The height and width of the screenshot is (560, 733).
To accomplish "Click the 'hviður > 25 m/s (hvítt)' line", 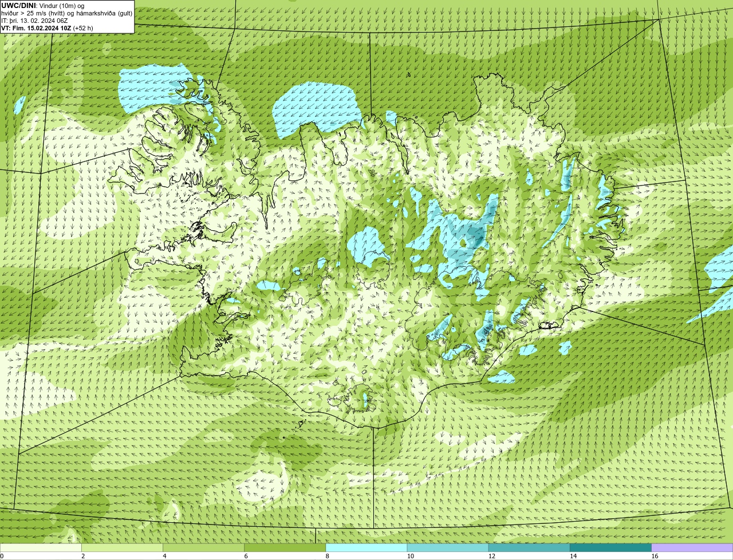I will point(66,13).
